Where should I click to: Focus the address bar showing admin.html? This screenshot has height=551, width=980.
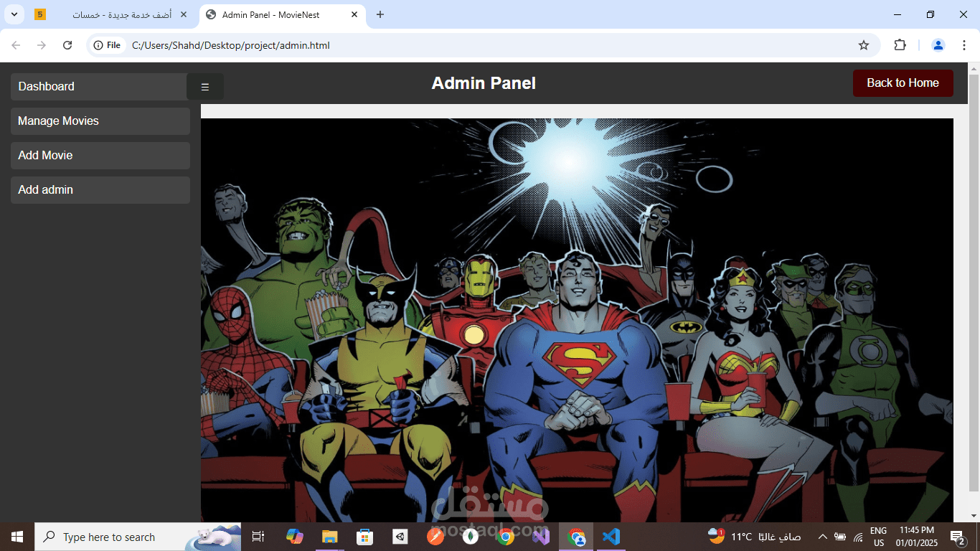click(488, 45)
